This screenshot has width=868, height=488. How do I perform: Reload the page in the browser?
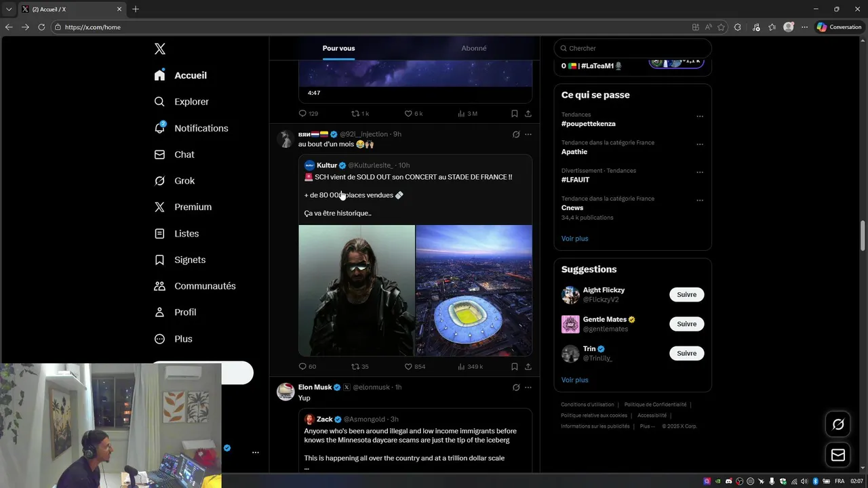pos(41,27)
